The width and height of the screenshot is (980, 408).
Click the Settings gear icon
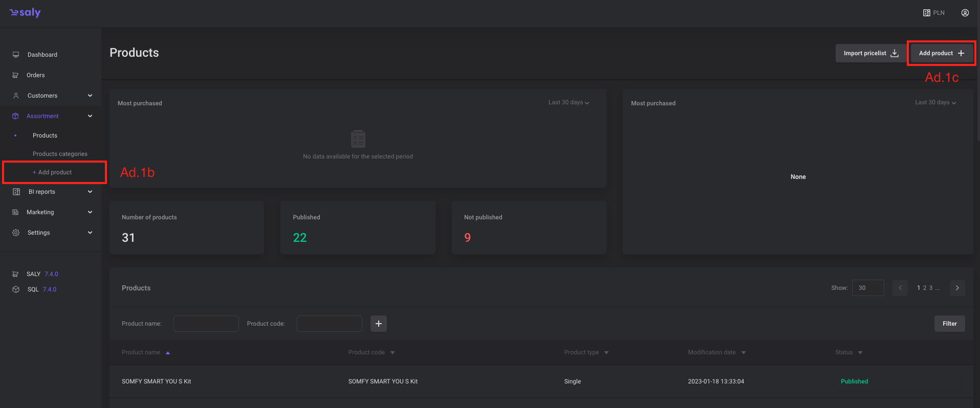[x=16, y=233]
